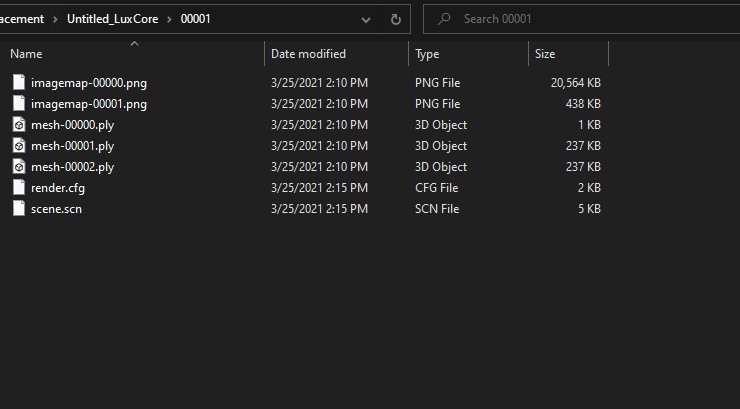Click the imagemap-00000.png file icon
Screen dimensions: 740x409
pyautogui.click(x=18, y=83)
